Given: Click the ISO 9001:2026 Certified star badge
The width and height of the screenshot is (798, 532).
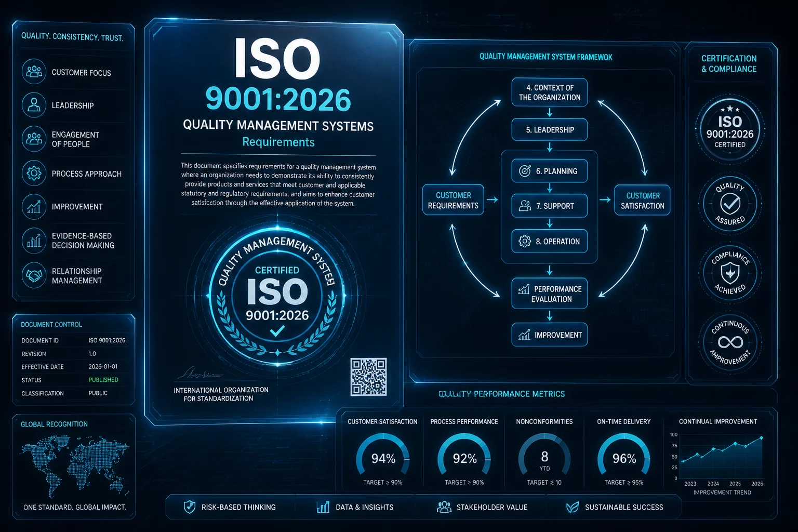Looking at the screenshot, I should (x=730, y=128).
